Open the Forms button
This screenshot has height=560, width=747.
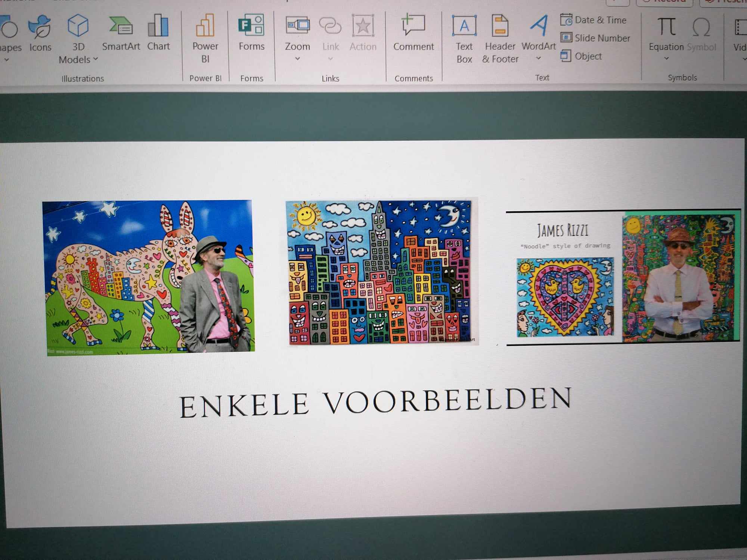pyautogui.click(x=251, y=32)
